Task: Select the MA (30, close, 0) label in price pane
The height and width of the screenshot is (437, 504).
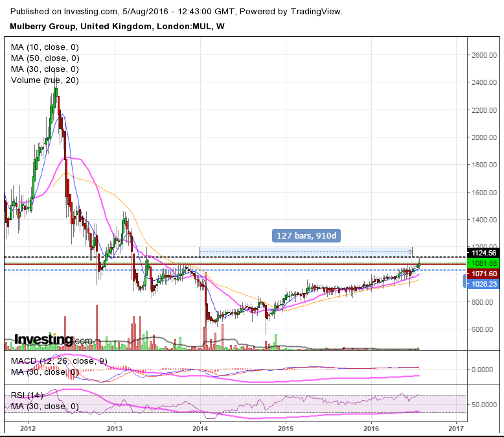Action: [x=45, y=69]
